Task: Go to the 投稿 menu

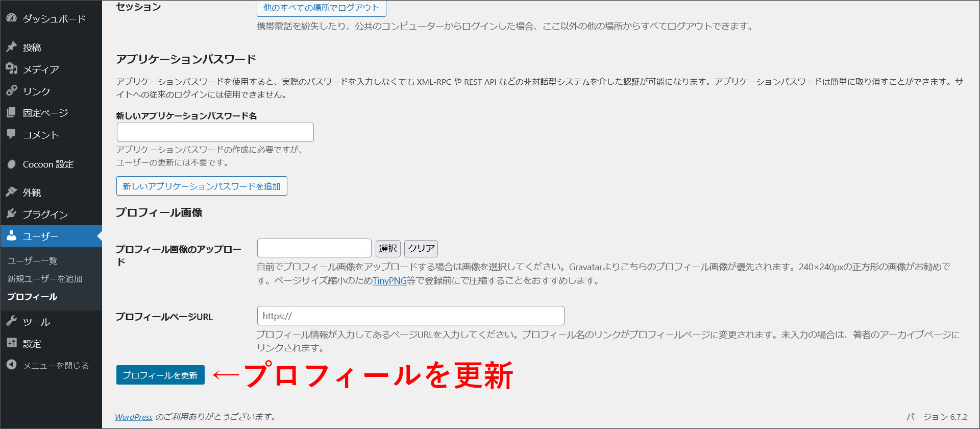Action: click(51, 47)
